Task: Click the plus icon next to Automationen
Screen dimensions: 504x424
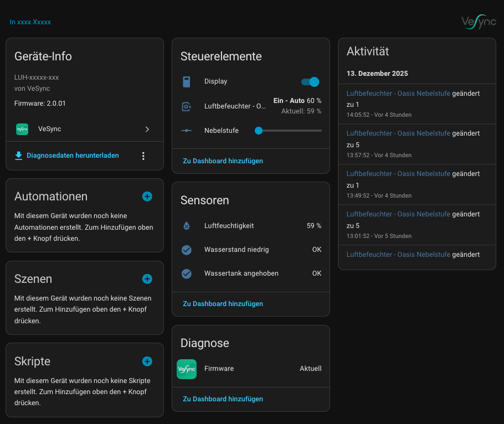Action: [x=147, y=197]
